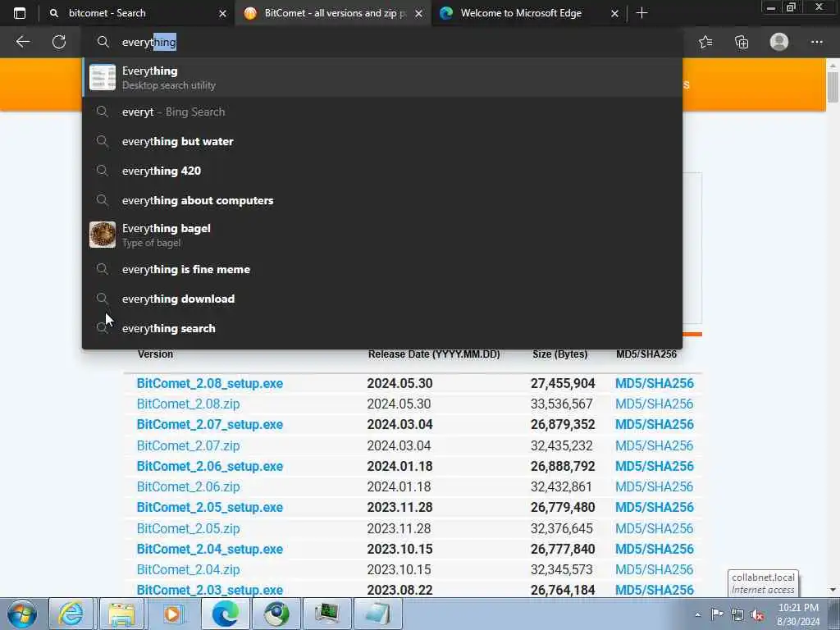Open Settings and more ellipsis menu

point(816,42)
